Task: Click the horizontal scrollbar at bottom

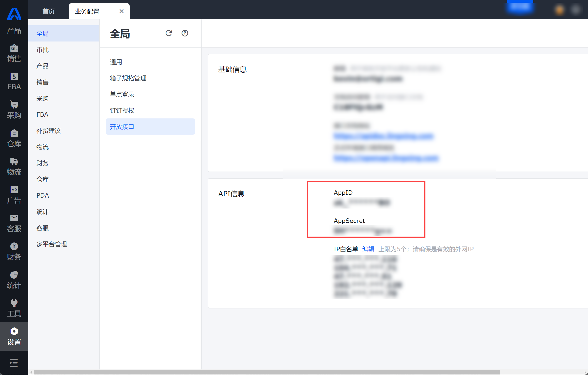Action: [x=267, y=372]
